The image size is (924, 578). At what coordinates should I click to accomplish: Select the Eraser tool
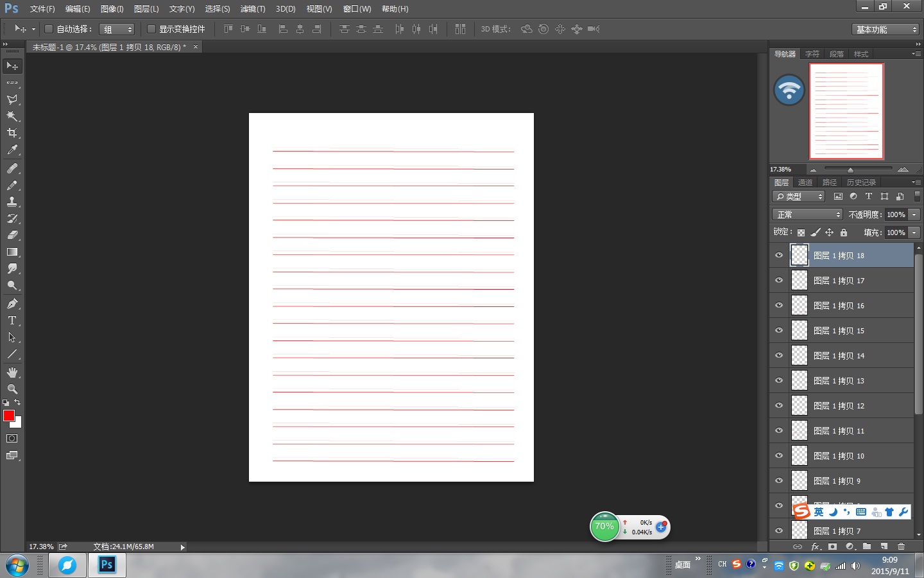12,235
